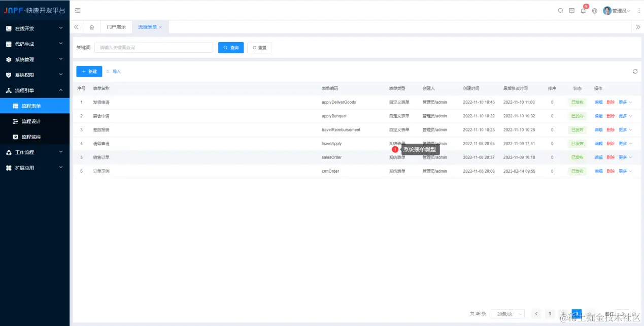This screenshot has height=326, width=644.
Task: Open 更多 dropdown for 差旅报销 row
Action: (625, 129)
